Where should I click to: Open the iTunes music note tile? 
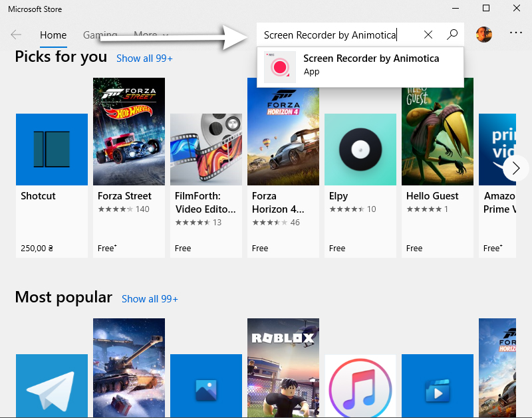(x=360, y=386)
